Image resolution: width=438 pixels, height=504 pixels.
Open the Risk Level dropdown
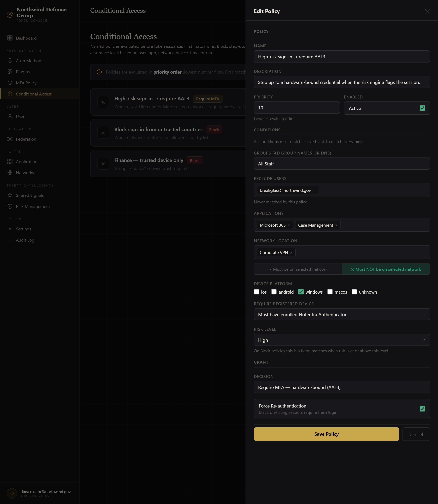coord(342,340)
